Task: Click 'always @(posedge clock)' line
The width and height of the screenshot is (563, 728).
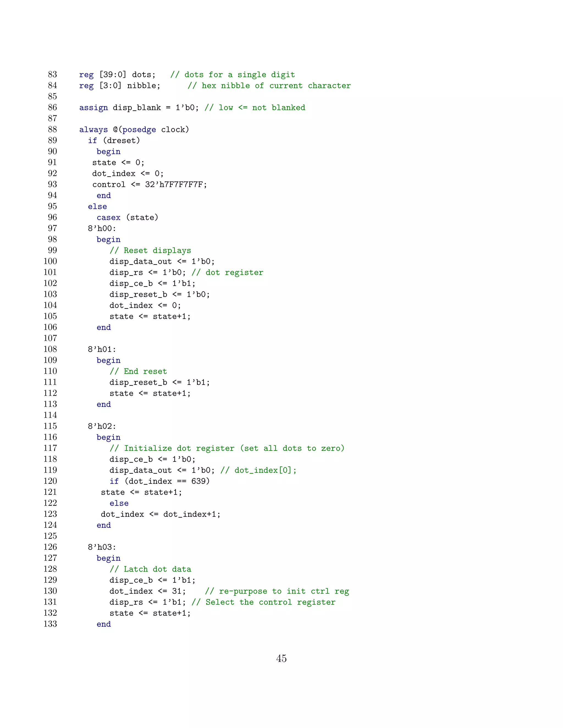Action: coord(134,130)
